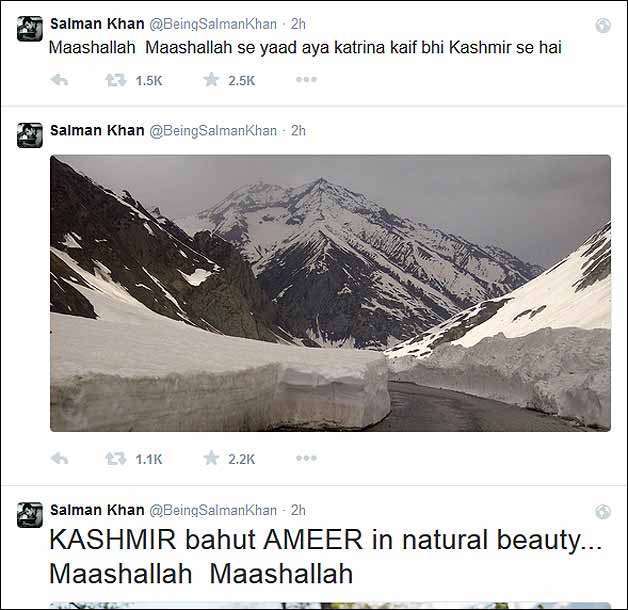This screenshot has width=628, height=610.
Task: Click globe icon on first tweet
Action: pos(603,25)
